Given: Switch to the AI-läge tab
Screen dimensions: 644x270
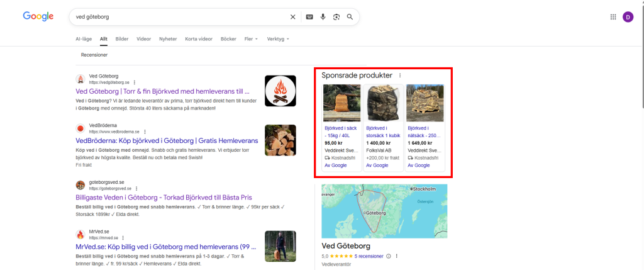Looking at the screenshot, I should 84,39.
